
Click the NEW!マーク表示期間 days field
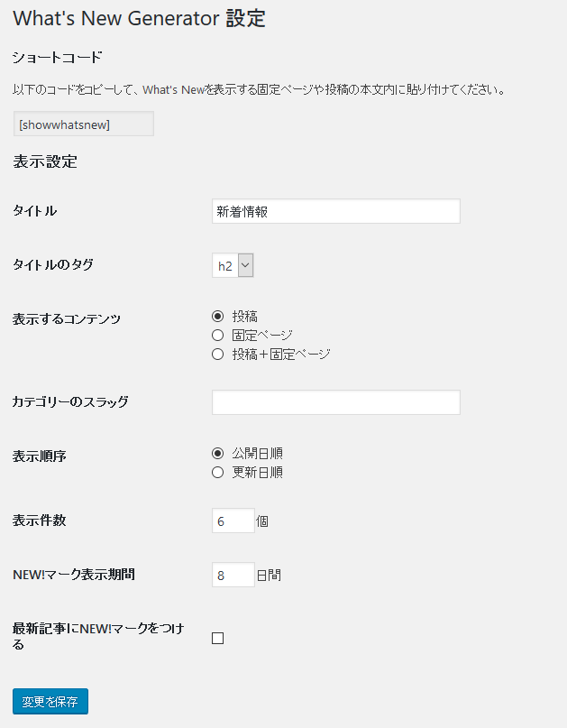point(233,575)
